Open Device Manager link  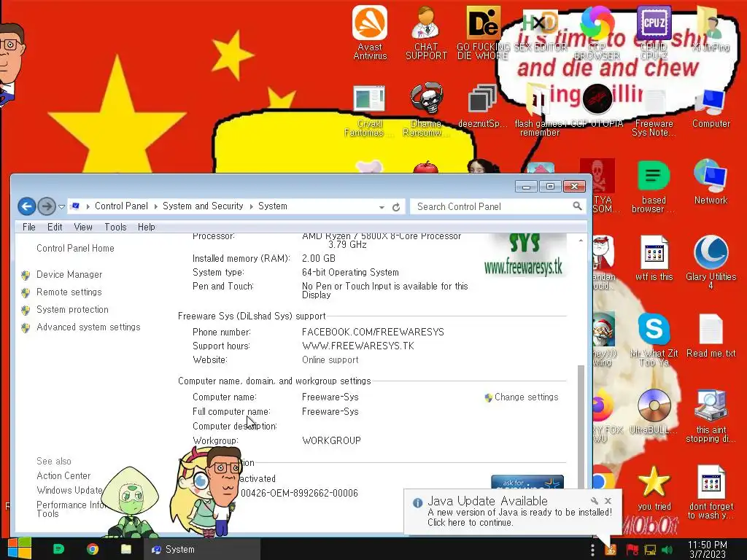[69, 275]
